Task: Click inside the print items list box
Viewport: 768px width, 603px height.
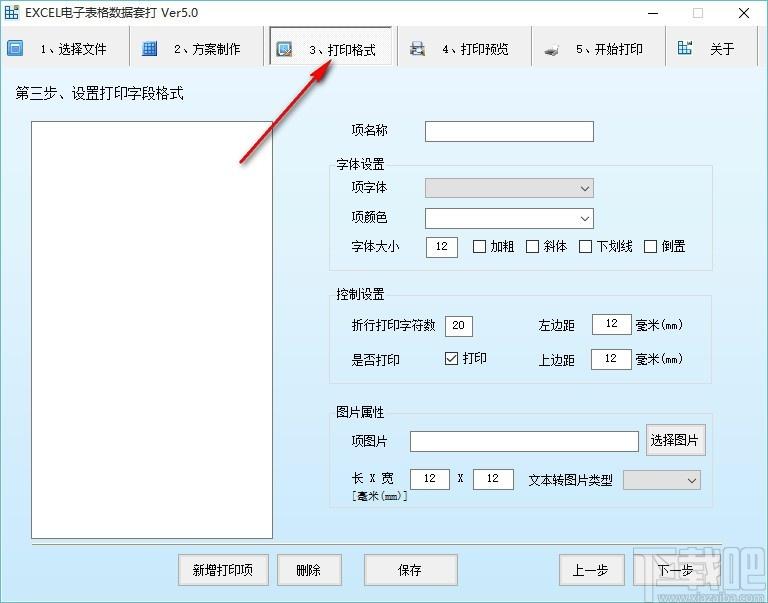Action: (152, 330)
